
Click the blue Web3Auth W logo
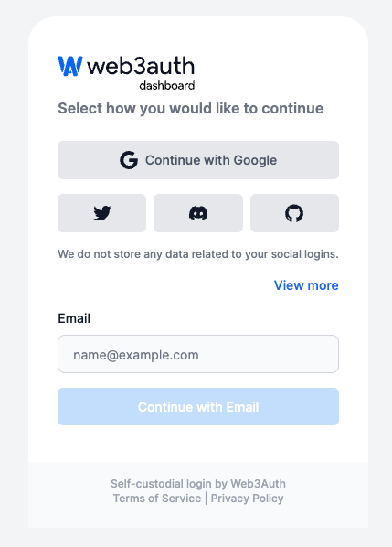70,66
